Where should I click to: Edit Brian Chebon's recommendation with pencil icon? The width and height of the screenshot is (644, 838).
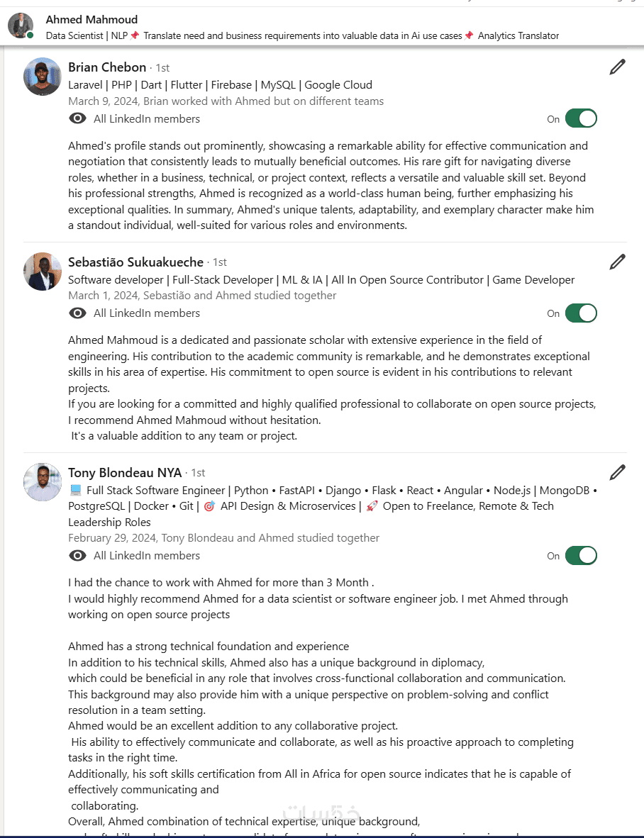tap(617, 67)
